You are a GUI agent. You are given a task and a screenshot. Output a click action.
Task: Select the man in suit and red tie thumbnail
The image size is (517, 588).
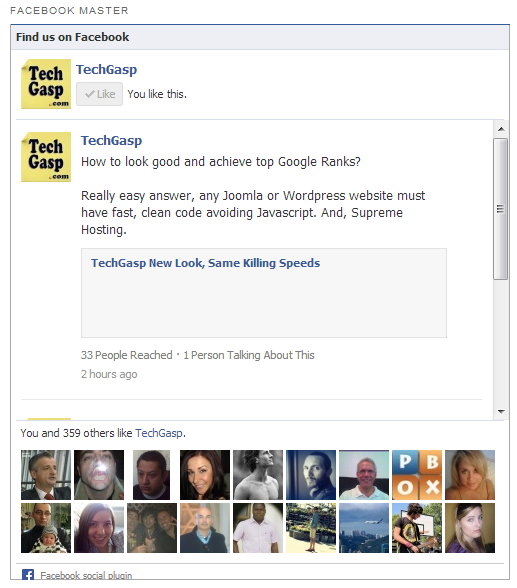pyautogui.click(x=46, y=475)
